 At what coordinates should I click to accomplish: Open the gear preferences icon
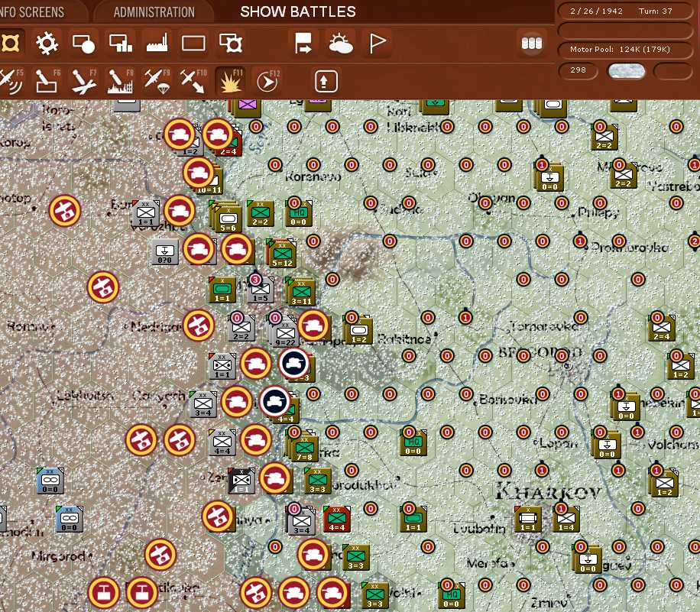coord(47,44)
